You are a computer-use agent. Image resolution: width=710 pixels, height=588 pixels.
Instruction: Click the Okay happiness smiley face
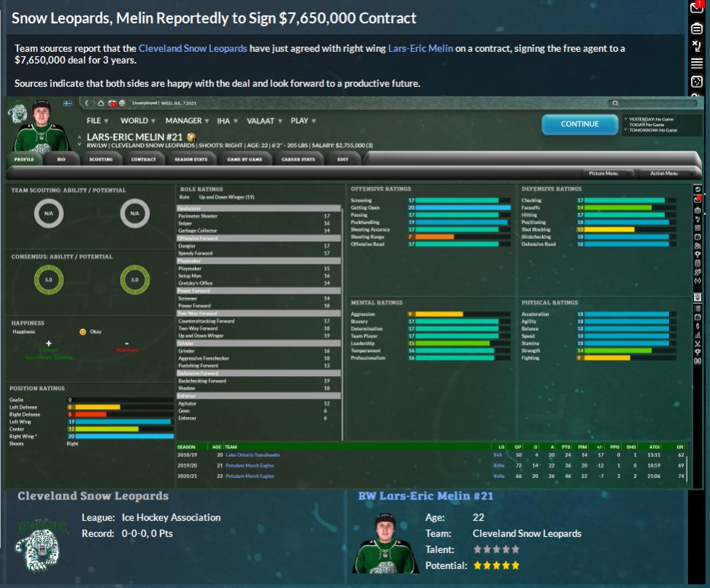83,332
